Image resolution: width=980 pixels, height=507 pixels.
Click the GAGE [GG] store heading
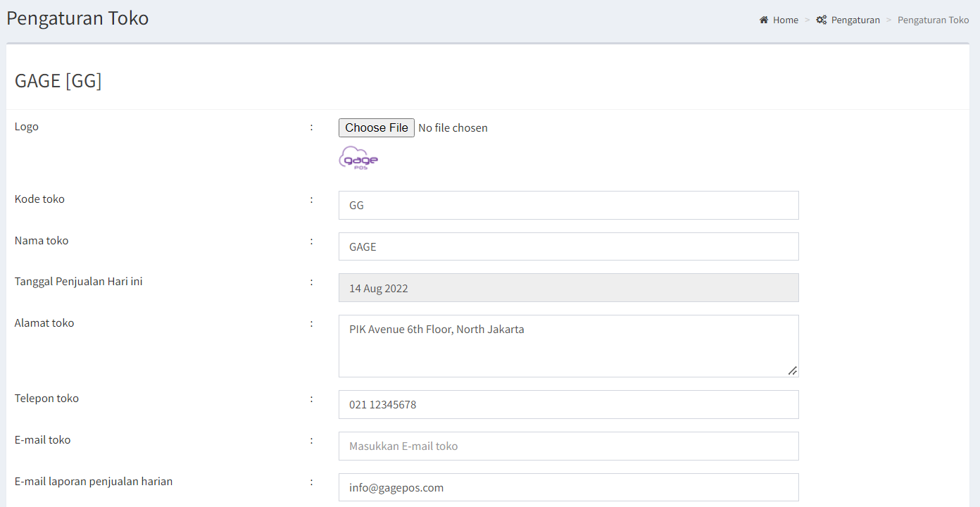click(58, 81)
